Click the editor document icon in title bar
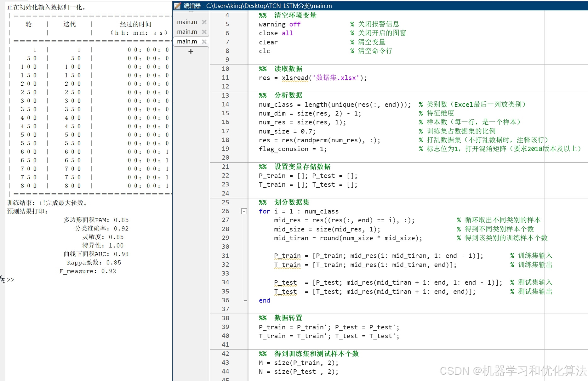Viewport: 588px width, 381px height. click(x=177, y=6)
